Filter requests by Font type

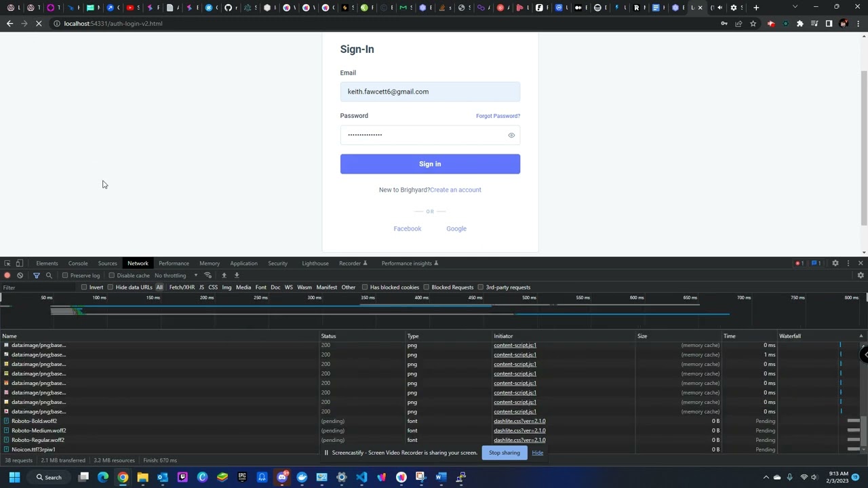coord(260,287)
